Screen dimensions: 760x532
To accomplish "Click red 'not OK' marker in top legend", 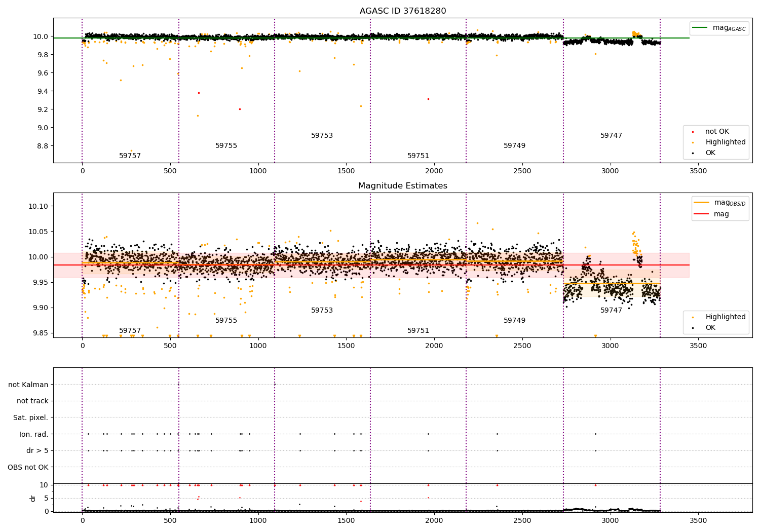I will [x=693, y=132].
